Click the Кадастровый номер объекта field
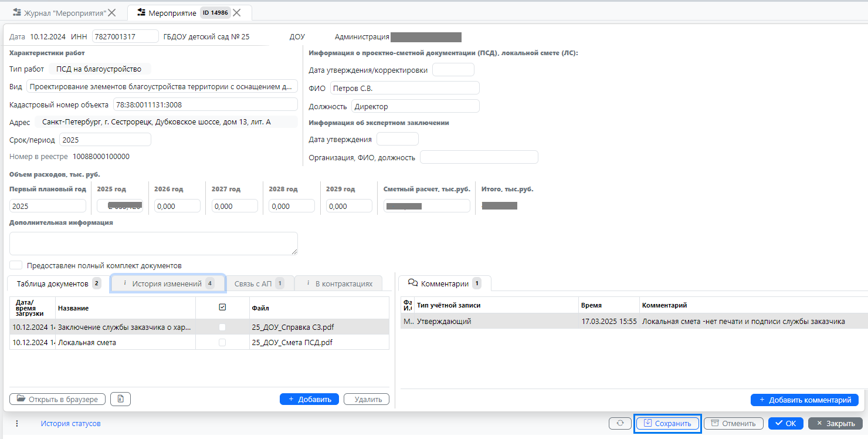This screenshot has height=439, width=868. (x=205, y=104)
